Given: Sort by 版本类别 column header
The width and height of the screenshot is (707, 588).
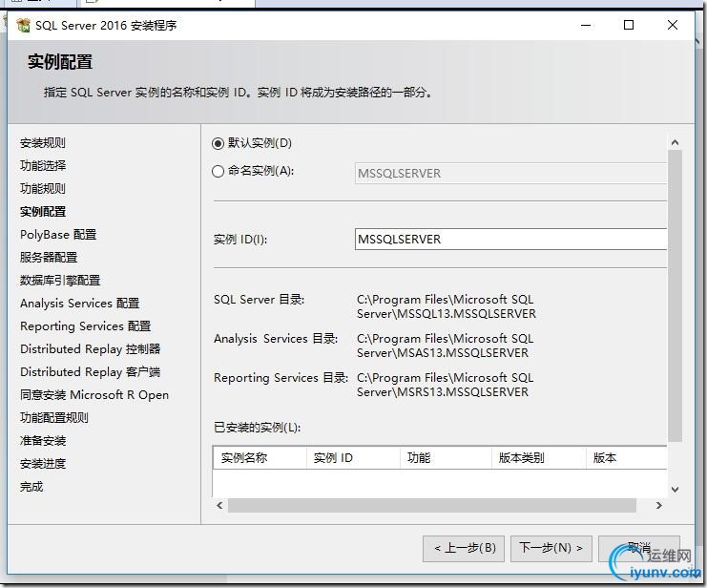Looking at the screenshot, I should click(x=538, y=458).
